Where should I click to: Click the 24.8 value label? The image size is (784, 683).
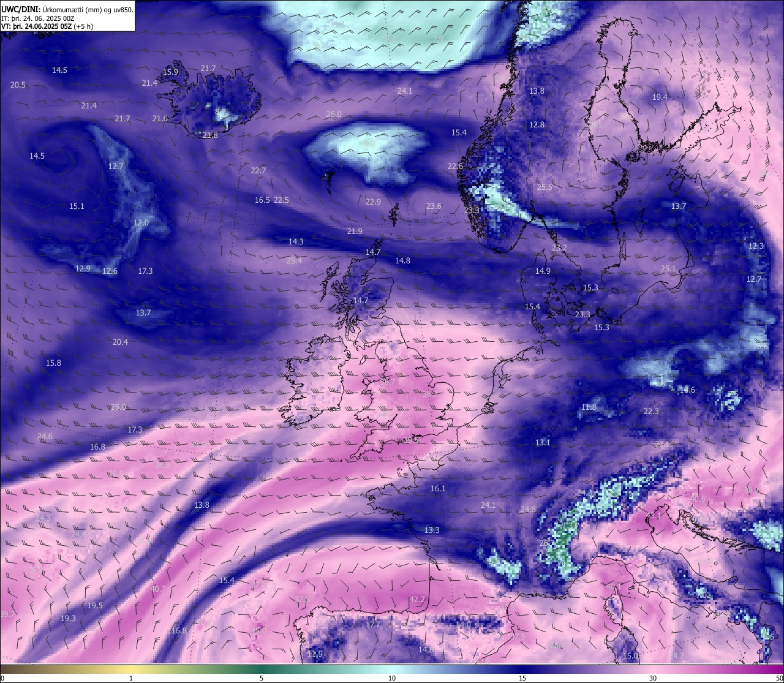[x=528, y=510]
